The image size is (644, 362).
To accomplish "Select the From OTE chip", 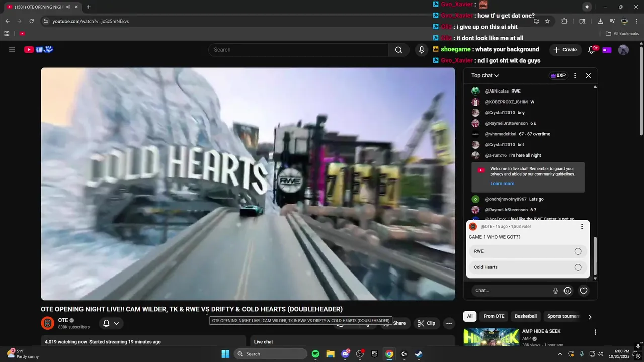I will coord(494,316).
